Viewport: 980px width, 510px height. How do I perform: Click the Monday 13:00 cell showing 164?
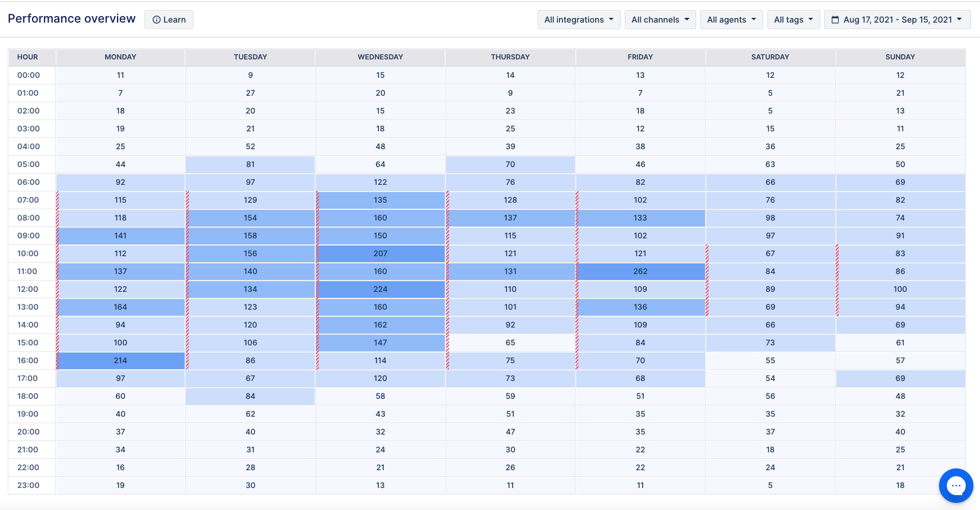[x=121, y=307]
